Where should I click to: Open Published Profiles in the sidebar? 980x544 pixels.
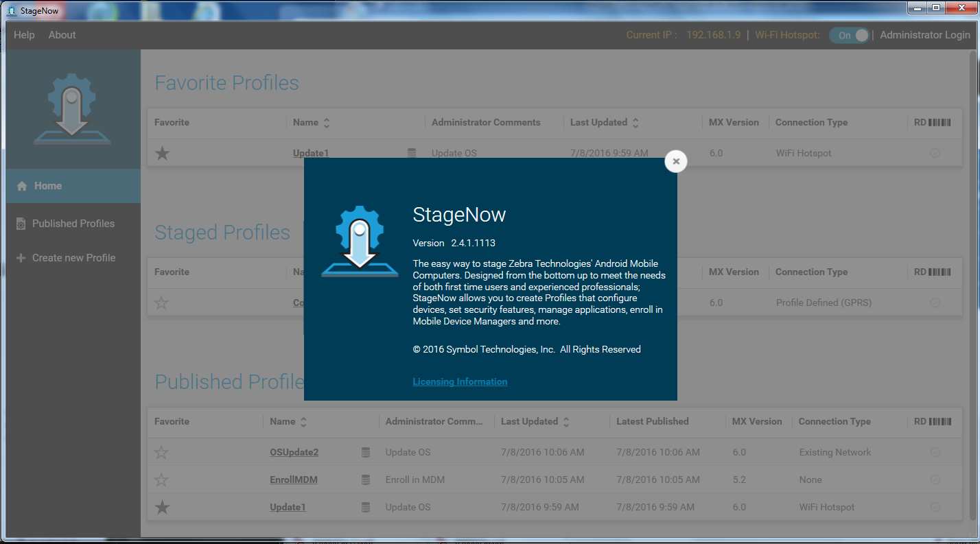click(73, 224)
